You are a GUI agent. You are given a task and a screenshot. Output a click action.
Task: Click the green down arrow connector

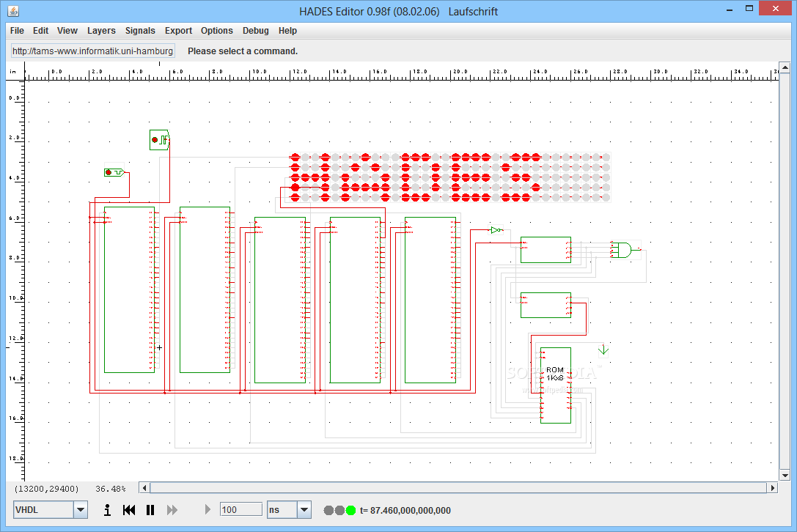pos(603,350)
